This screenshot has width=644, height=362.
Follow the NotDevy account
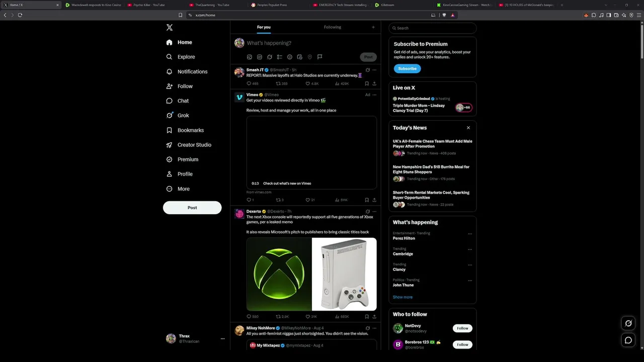tap(463, 328)
